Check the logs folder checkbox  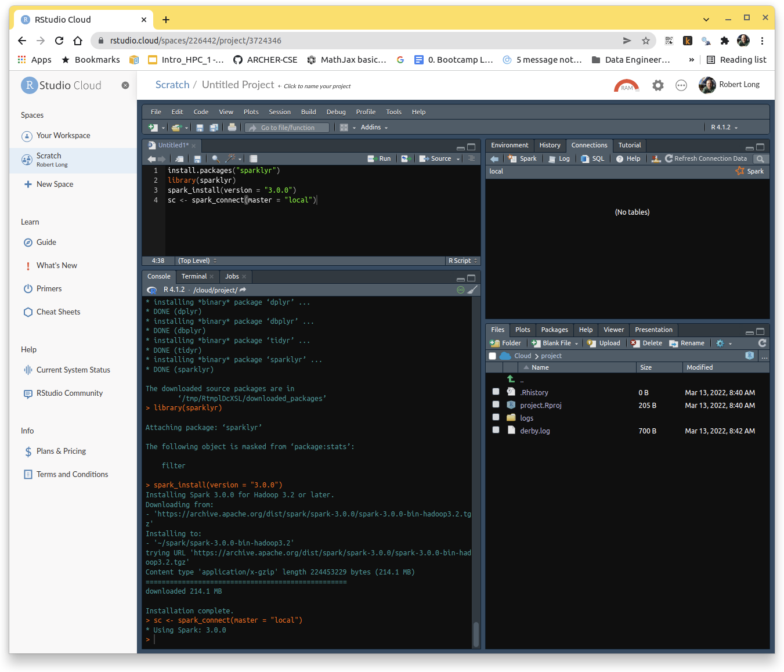496,417
